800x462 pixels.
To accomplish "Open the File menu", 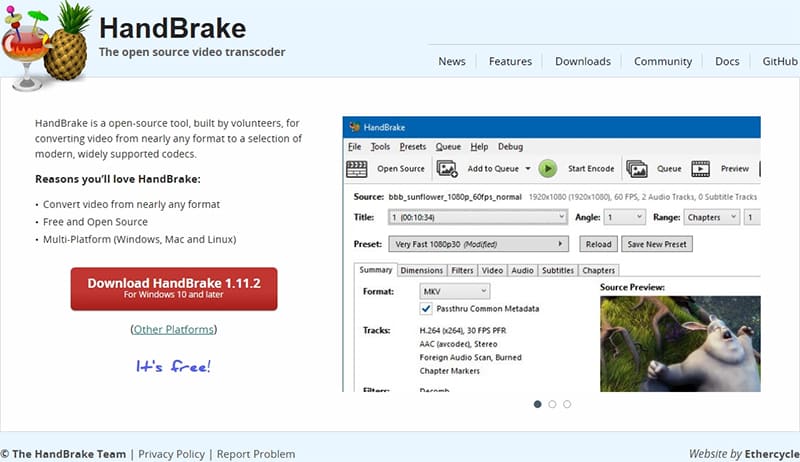I will coord(355,147).
